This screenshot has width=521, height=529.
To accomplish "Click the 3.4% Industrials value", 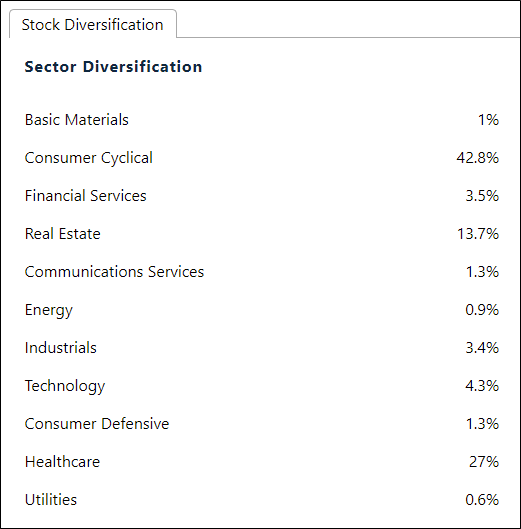I will click(482, 348).
